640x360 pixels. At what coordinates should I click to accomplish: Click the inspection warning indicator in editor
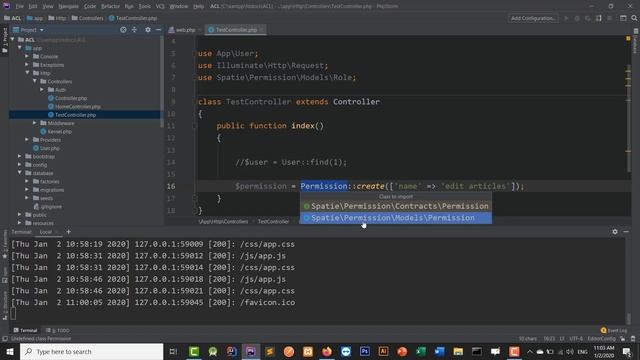pyautogui.click(x=628, y=38)
